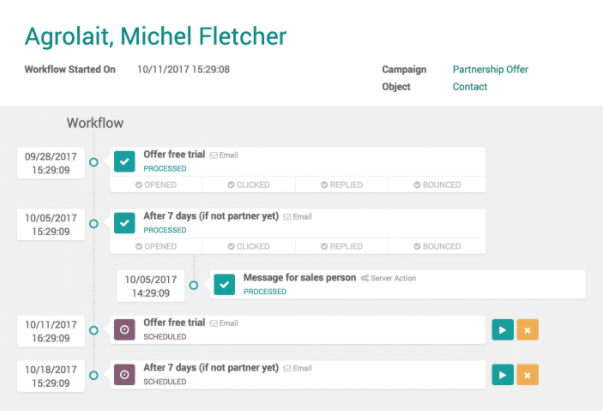
Task: Select OPENED tab under processed After 7 days
Action: 156,246
